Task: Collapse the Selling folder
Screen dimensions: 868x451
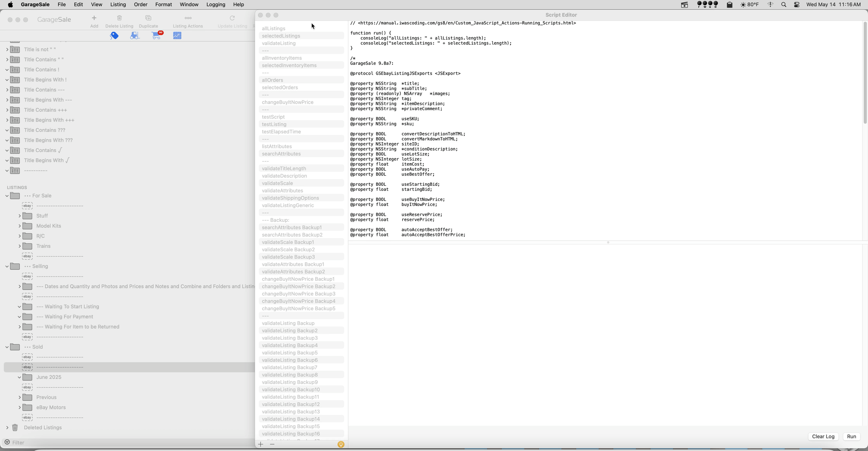Action: [7, 266]
